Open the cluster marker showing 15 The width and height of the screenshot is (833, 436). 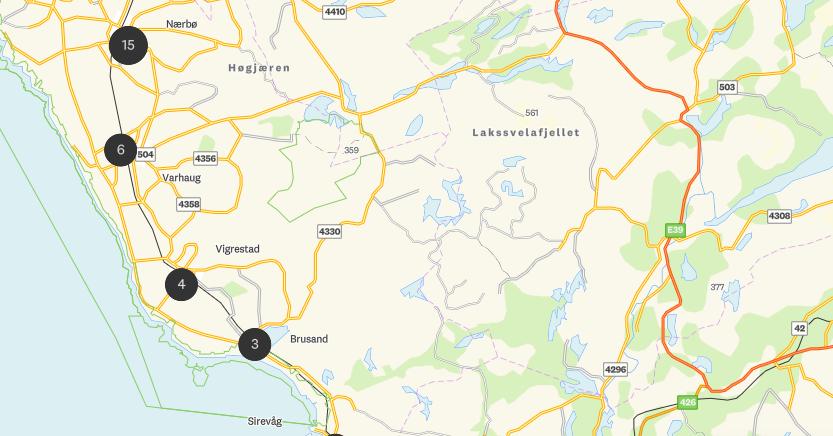click(x=128, y=45)
